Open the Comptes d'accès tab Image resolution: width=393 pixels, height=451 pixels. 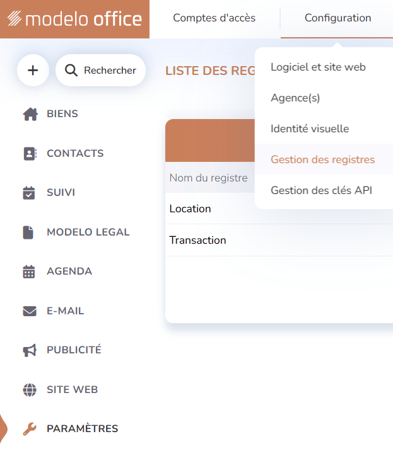coord(214,18)
